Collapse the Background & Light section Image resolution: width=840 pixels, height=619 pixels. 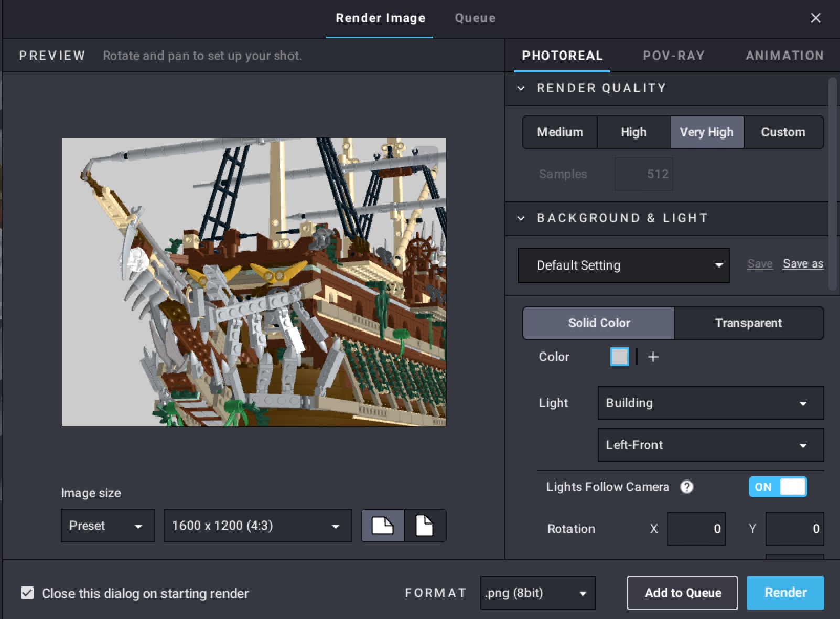521,218
